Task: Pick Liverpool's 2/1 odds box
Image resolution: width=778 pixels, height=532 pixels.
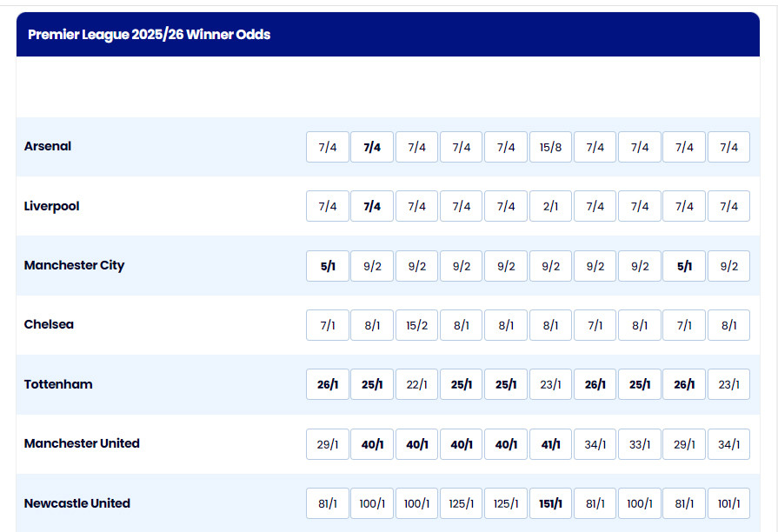Action: tap(550, 206)
